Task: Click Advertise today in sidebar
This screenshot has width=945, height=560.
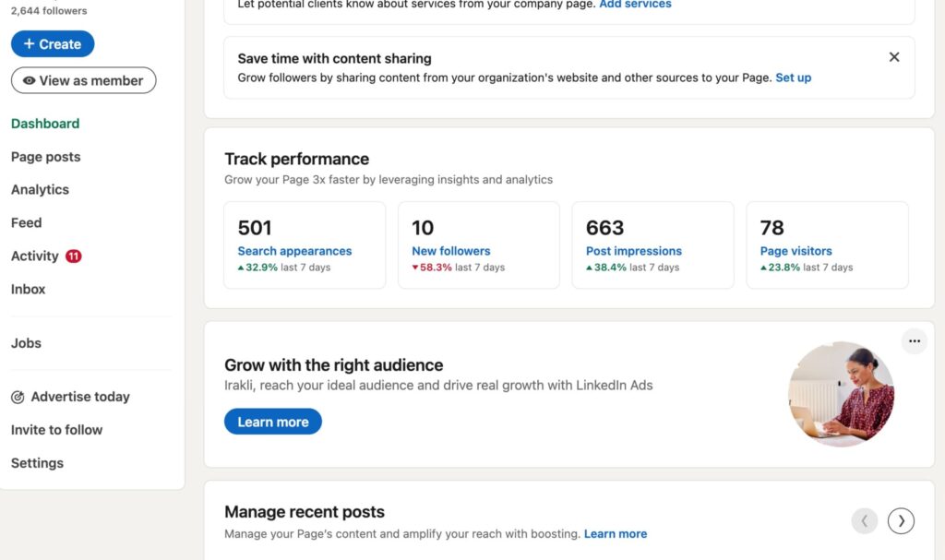Action: coord(80,397)
